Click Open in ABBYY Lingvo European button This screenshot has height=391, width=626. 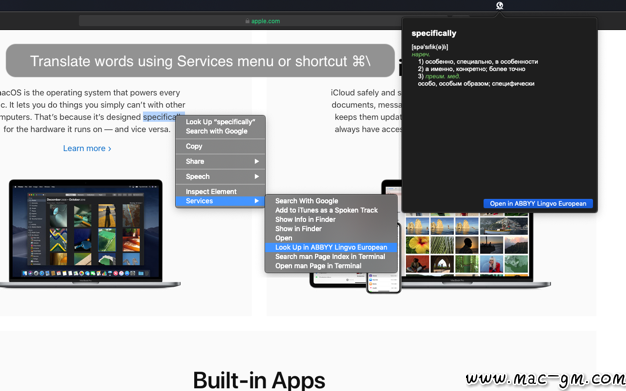(538, 203)
